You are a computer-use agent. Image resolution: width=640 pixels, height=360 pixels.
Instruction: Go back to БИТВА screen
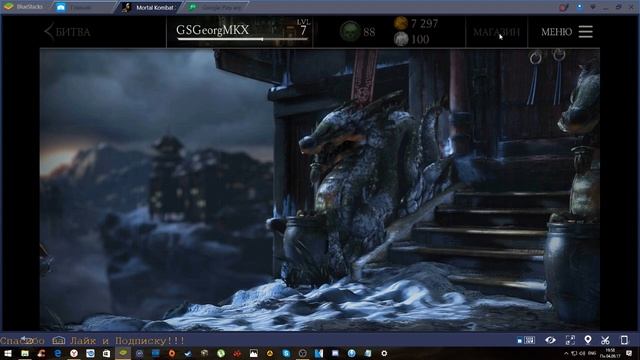[67, 32]
